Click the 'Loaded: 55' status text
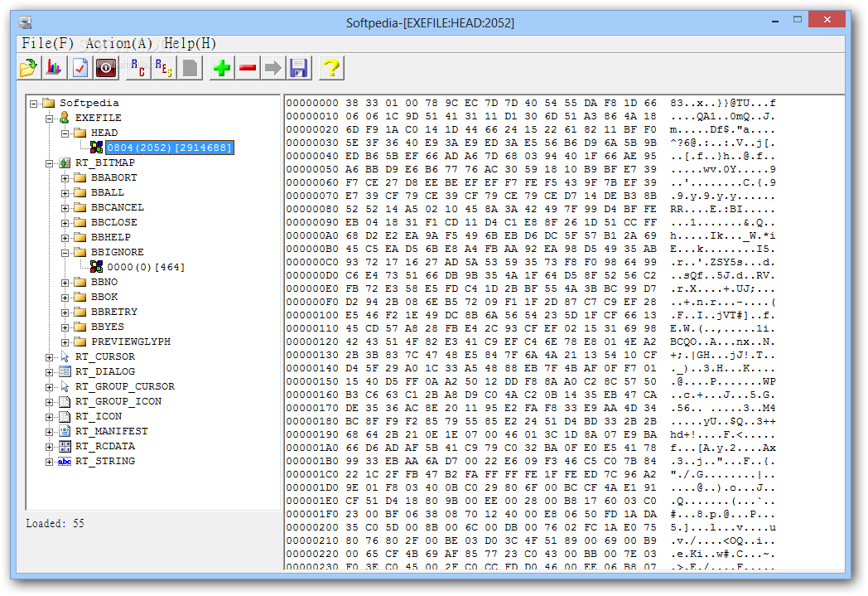This screenshot has width=868, height=596. [55, 523]
